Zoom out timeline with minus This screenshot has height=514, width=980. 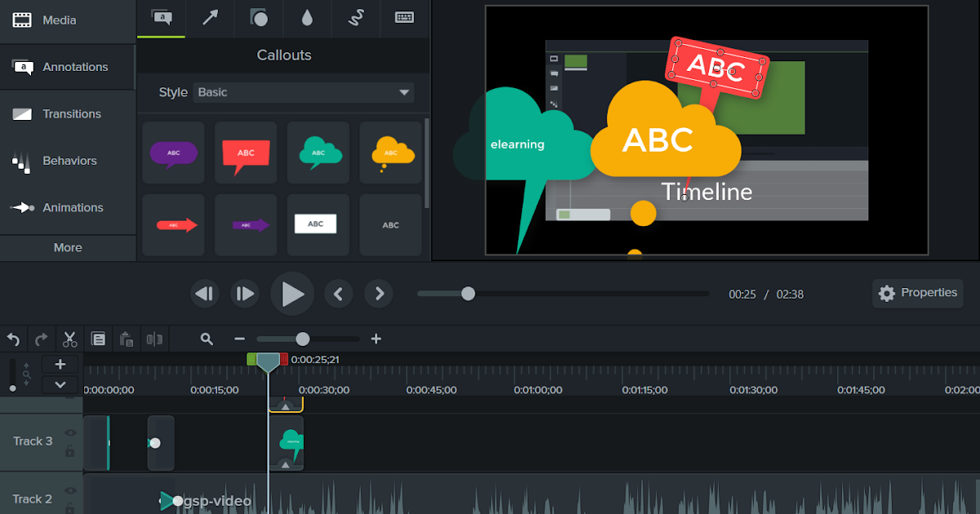(239, 339)
